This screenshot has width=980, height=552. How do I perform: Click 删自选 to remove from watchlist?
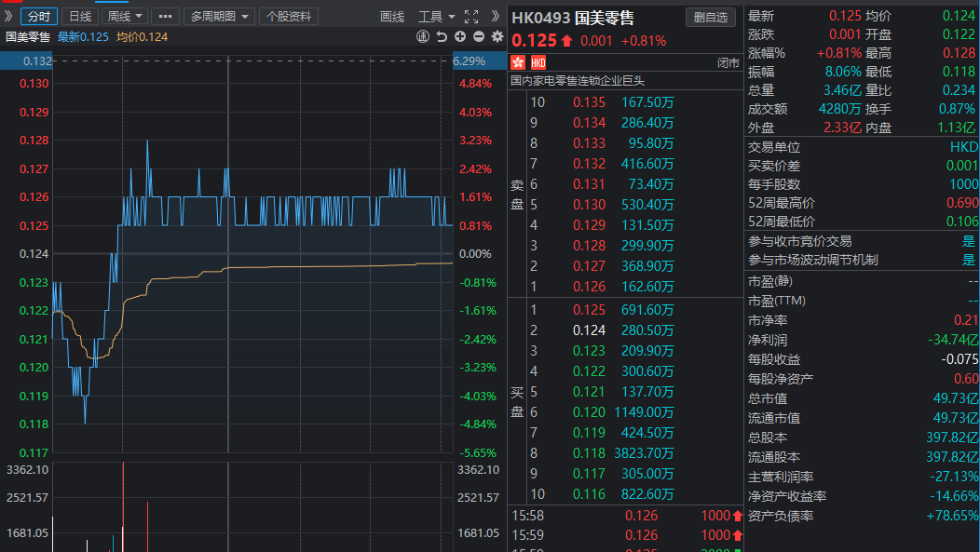pos(711,17)
